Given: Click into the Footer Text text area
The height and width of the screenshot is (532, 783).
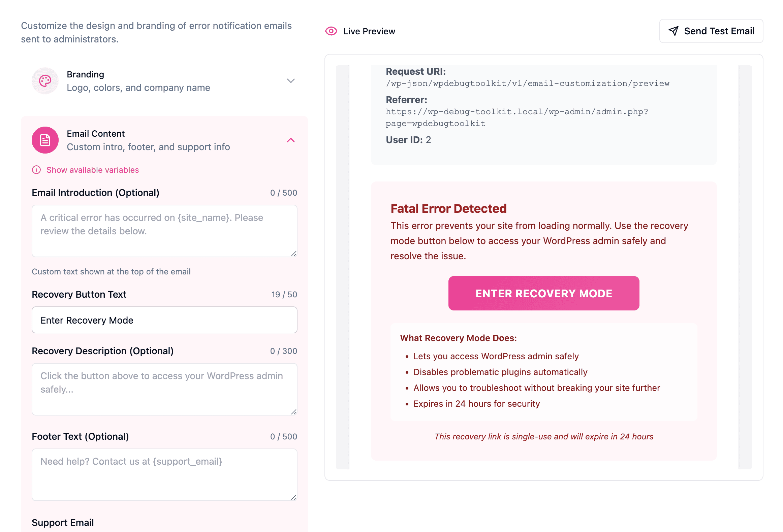Looking at the screenshot, I should (164, 475).
